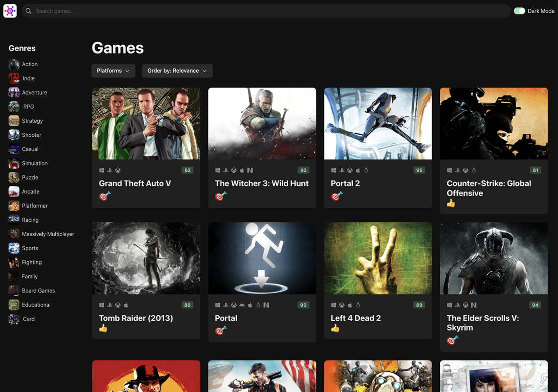
Task: Click the target emoji under Portal
Action: pos(220,330)
